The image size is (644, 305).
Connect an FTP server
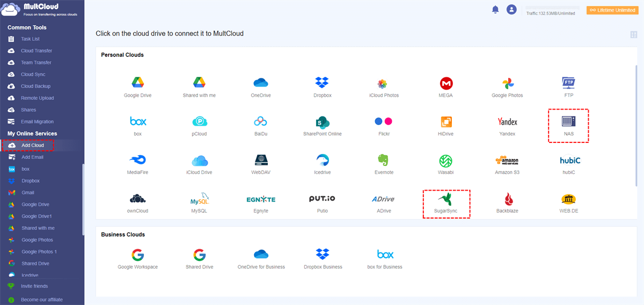[569, 83]
